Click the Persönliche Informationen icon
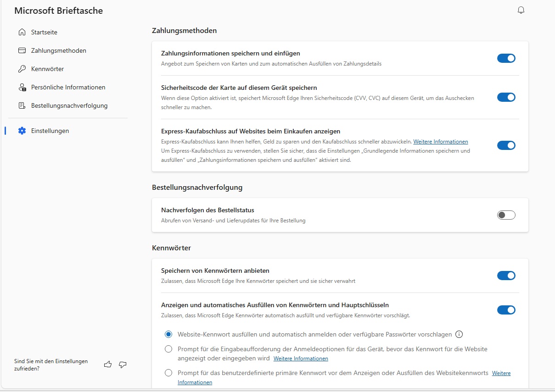 tap(22, 87)
